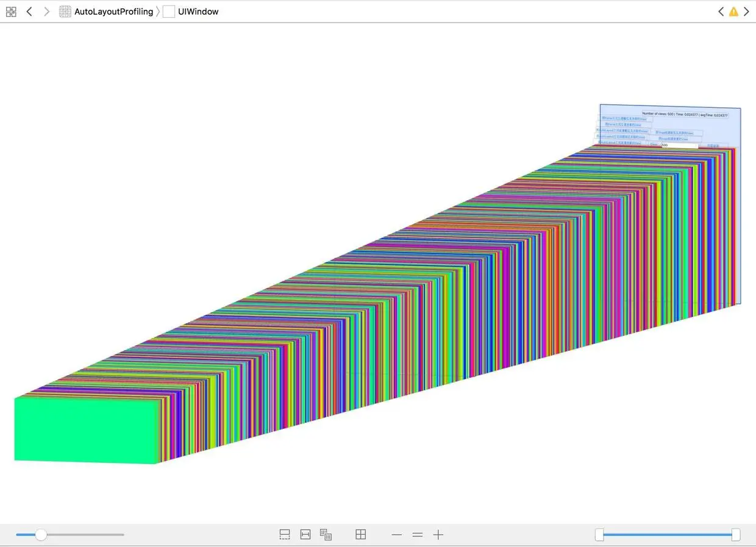The width and height of the screenshot is (756, 547).
Task: Zoom out the view hierarchy canvas
Action: 397,535
